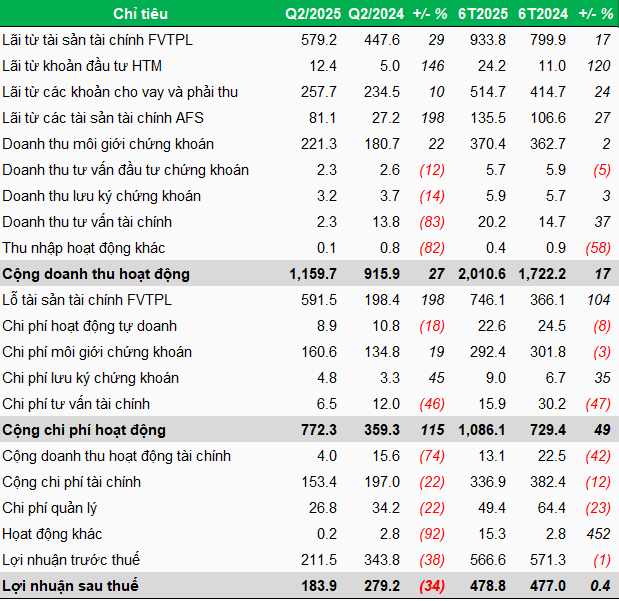Click the red (34) after-tax change
The height and width of the screenshot is (601, 619).
tap(432, 586)
